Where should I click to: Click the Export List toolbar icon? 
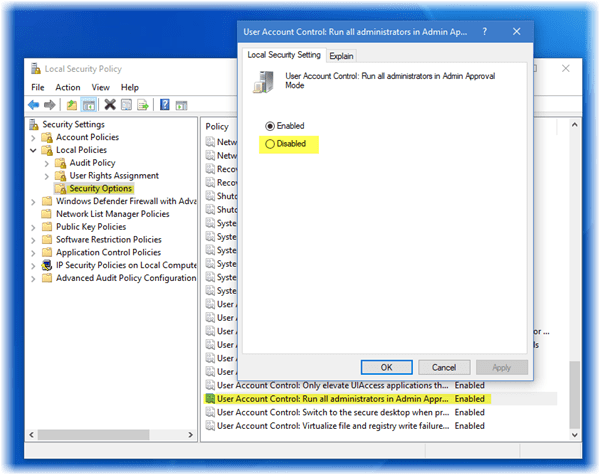point(143,104)
